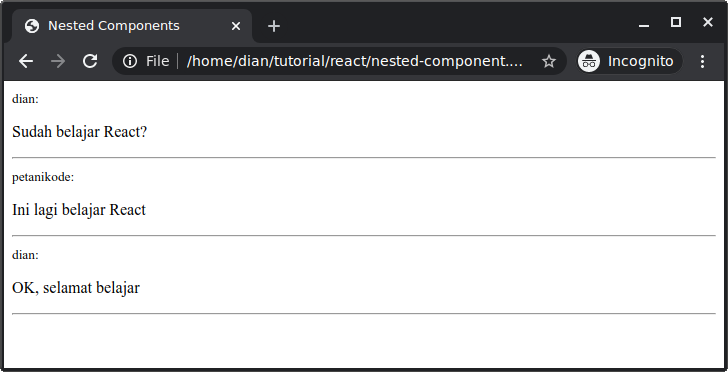Click the text 'Sudah belajar React?'

(x=79, y=132)
